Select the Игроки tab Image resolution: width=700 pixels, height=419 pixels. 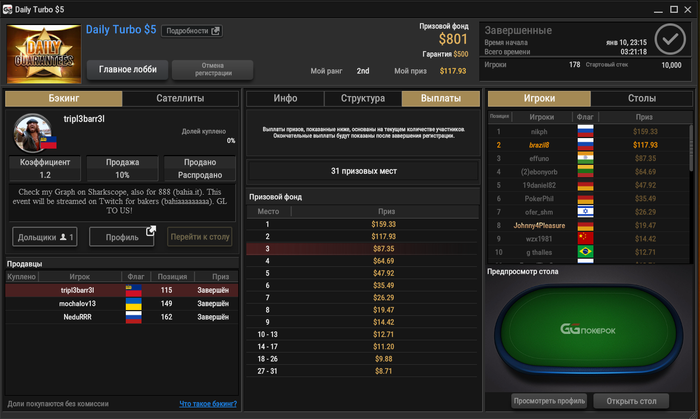coord(539,98)
